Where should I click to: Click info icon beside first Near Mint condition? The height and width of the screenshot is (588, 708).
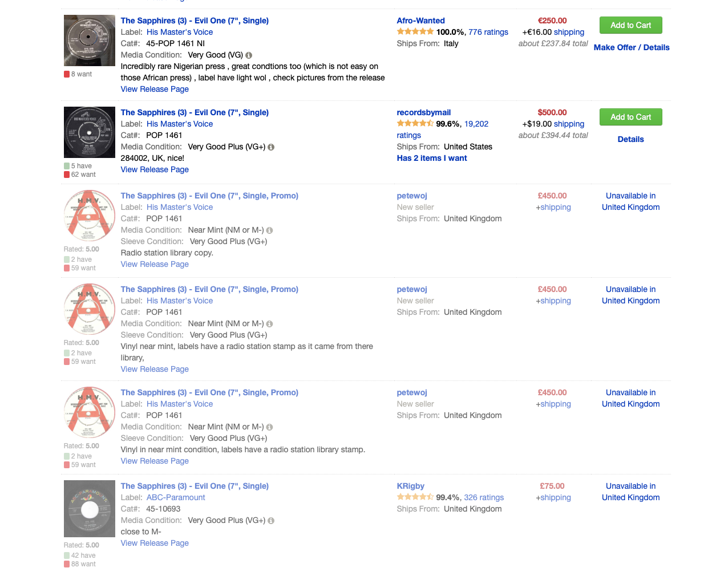pos(269,230)
